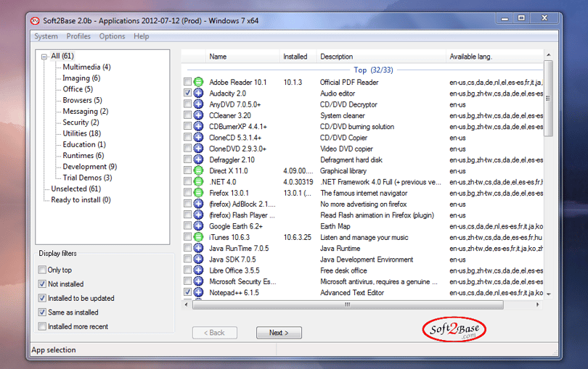This screenshot has width=588, height=369.
Task: Open the Profiles menu
Action: pos(78,36)
